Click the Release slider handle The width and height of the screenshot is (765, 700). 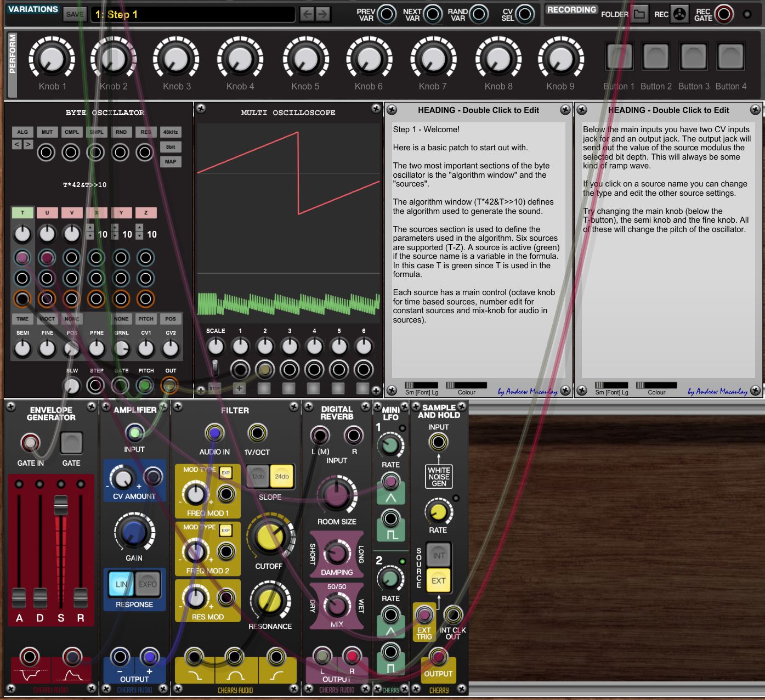(81, 597)
